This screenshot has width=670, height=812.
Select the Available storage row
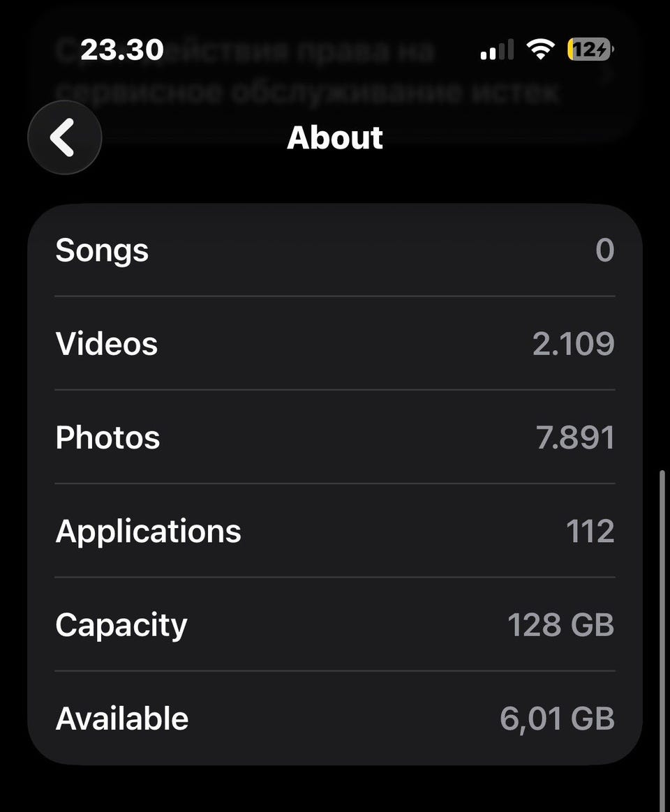click(x=335, y=719)
